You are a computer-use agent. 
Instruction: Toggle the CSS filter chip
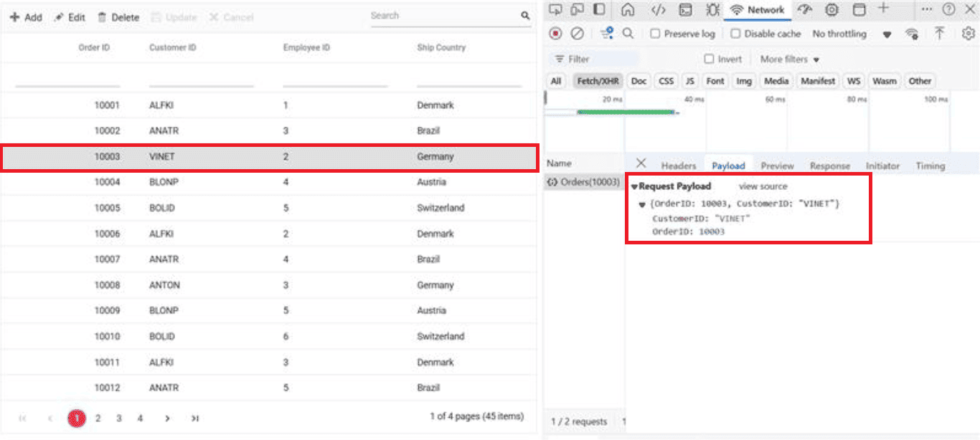(x=666, y=81)
